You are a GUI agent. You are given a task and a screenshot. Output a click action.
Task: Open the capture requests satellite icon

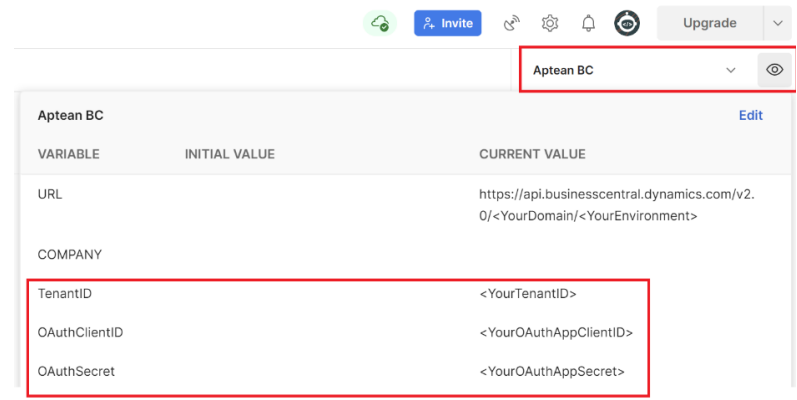pyautogui.click(x=512, y=23)
